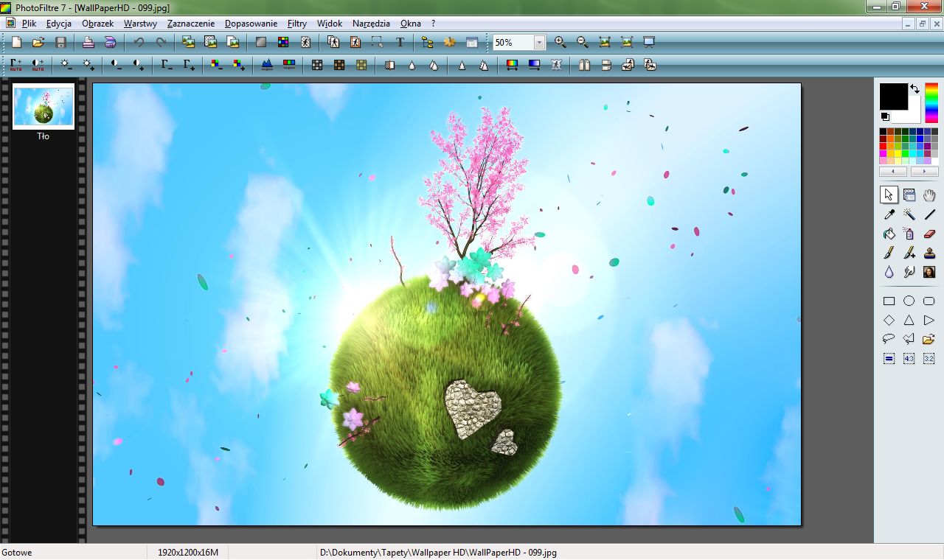Toggle the 4:3 ratio selection mode
944x560 pixels.
pos(909,357)
